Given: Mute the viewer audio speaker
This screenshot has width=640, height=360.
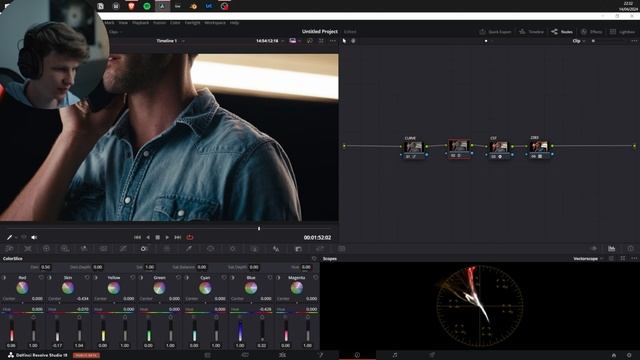Looking at the screenshot, I should tap(34, 237).
